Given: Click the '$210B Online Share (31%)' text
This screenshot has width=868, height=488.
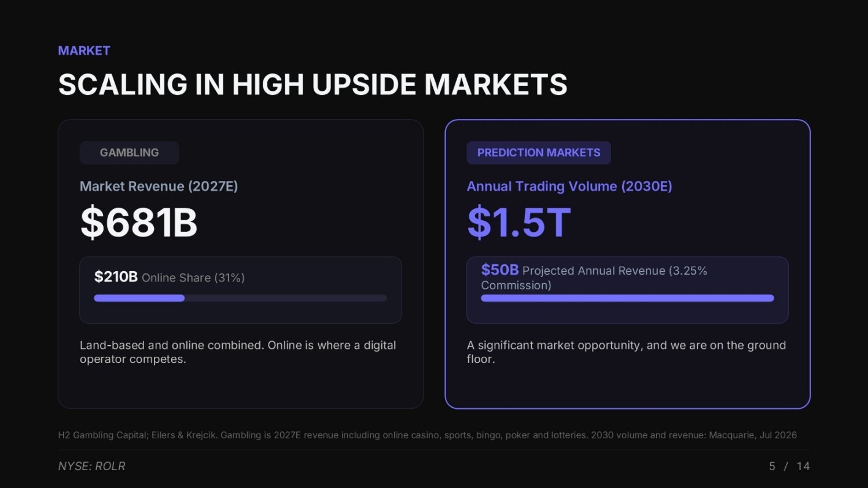Looking at the screenshot, I should (x=170, y=277).
